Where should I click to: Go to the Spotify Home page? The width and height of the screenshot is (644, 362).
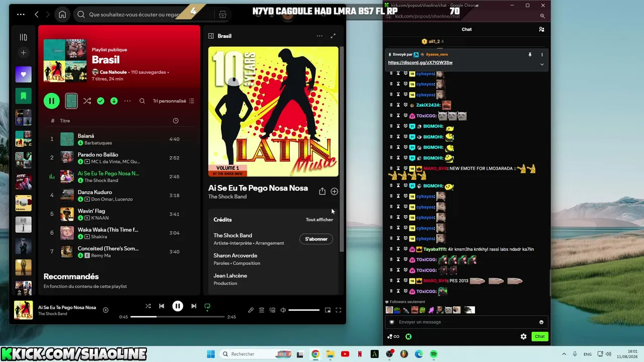[62, 15]
